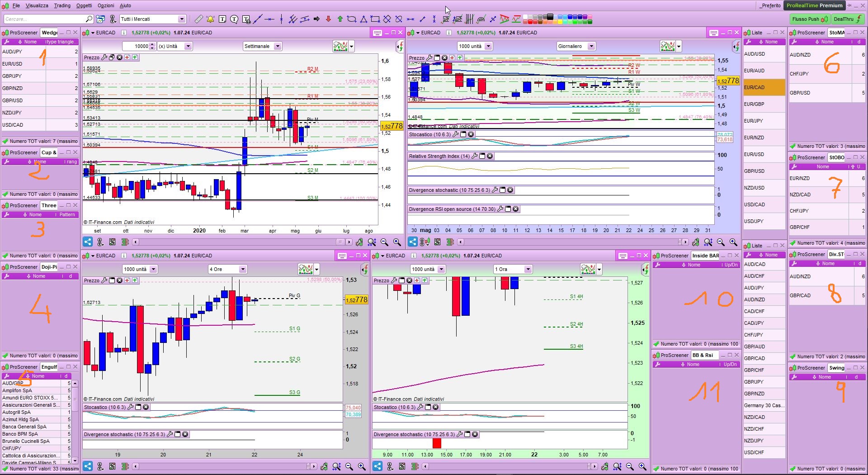The height and width of the screenshot is (475, 868).
Task: Open 1000 unità dropdown in 4 Ore chart
Action: (x=153, y=269)
